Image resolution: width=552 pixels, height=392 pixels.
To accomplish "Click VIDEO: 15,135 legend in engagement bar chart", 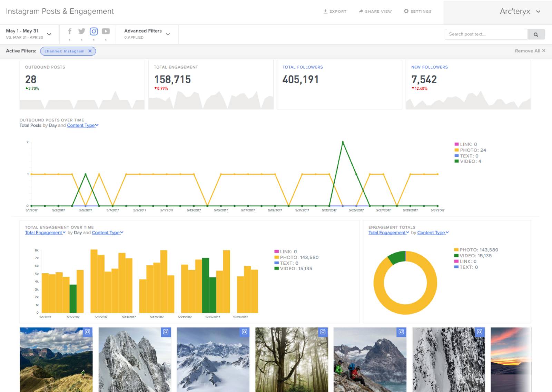I will pos(293,268).
